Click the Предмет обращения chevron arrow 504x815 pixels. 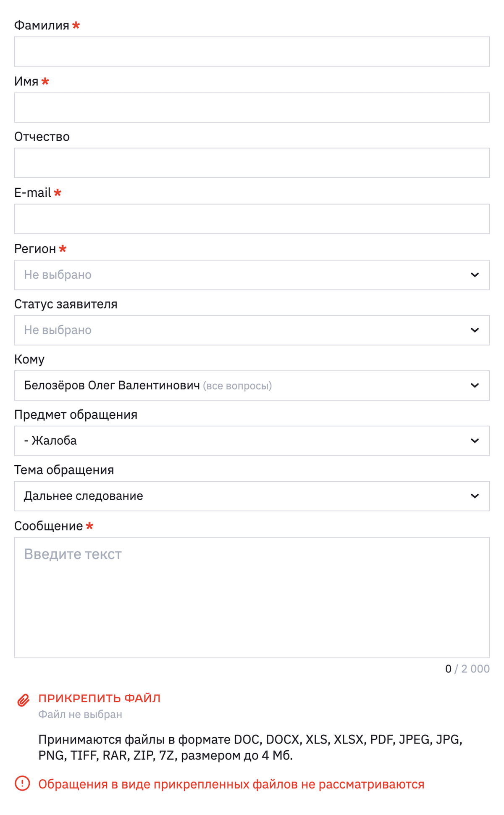475,441
